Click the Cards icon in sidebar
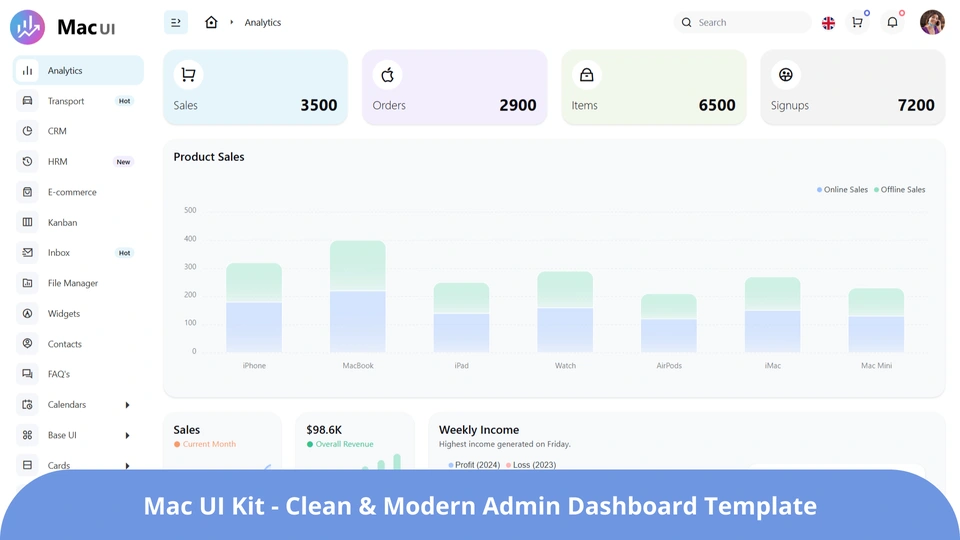Viewport: 960px width, 540px height. 28,465
